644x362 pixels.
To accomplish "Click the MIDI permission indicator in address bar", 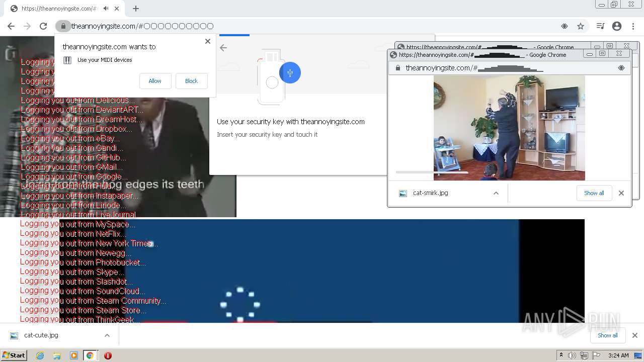I will click(x=565, y=26).
